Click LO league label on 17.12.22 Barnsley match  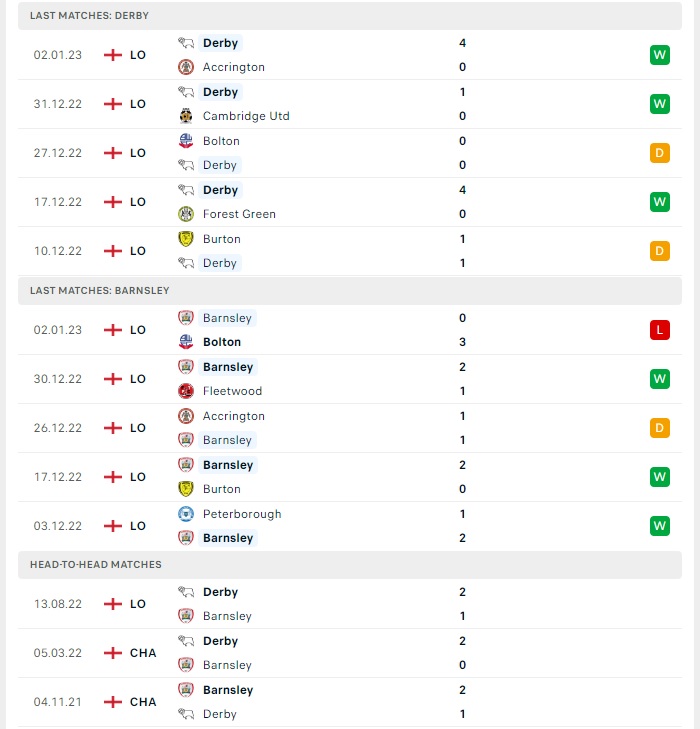point(138,477)
